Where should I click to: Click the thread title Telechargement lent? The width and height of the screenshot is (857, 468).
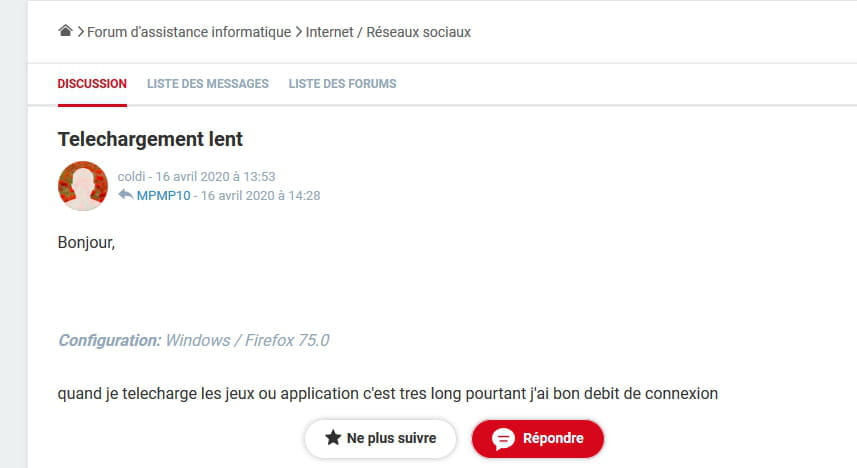(x=150, y=139)
